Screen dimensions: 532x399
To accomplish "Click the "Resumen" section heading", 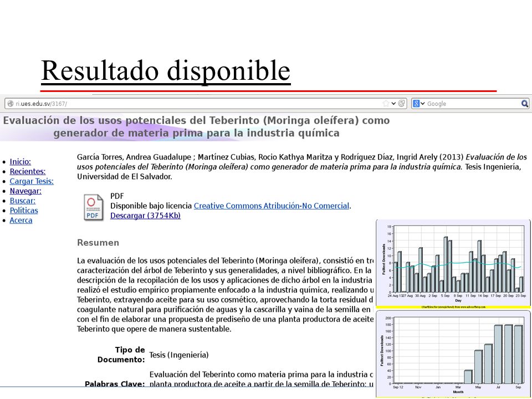I will click(98, 243).
